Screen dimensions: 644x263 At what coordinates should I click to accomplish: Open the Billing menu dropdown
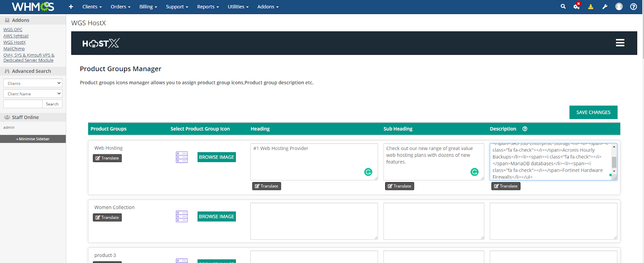(148, 7)
